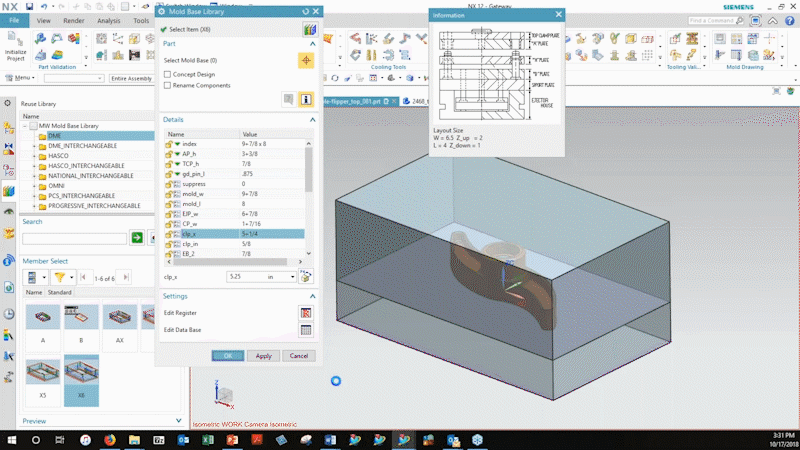Open PowerPoint from the taskbar

(232, 440)
